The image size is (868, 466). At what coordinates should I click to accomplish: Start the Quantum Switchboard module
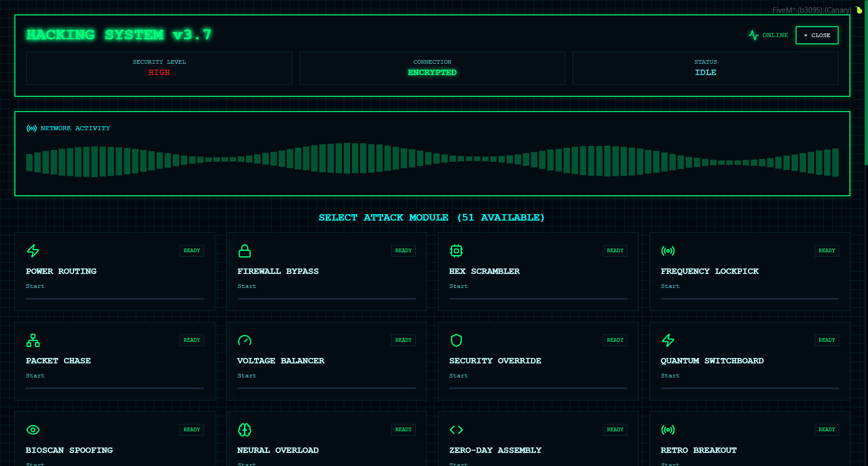click(670, 376)
